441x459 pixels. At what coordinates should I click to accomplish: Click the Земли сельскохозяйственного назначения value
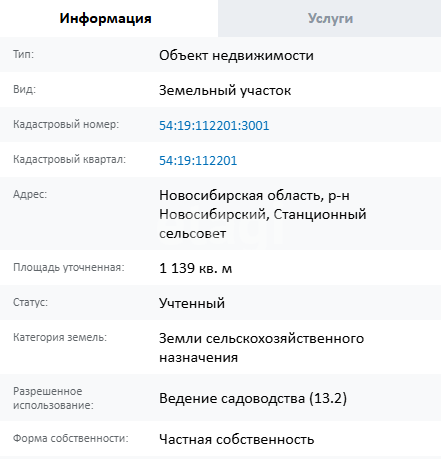pyautogui.click(x=261, y=348)
